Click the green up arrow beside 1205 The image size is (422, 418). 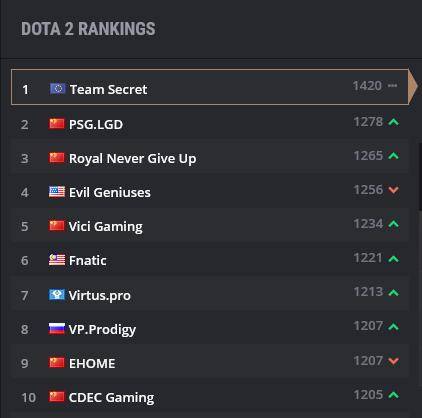394,395
